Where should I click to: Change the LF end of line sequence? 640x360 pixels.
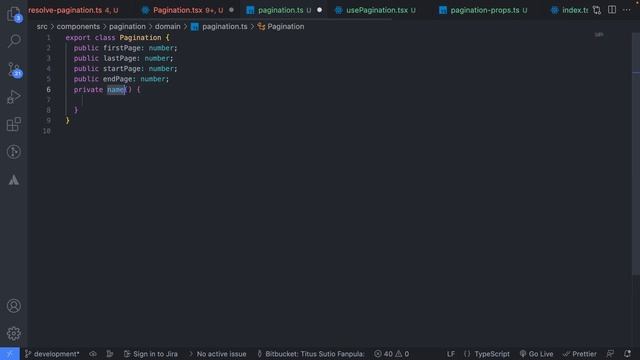(x=451, y=354)
